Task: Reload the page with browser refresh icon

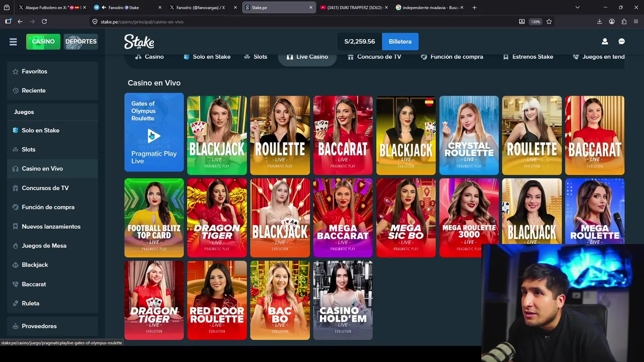Action: click(x=44, y=22)
